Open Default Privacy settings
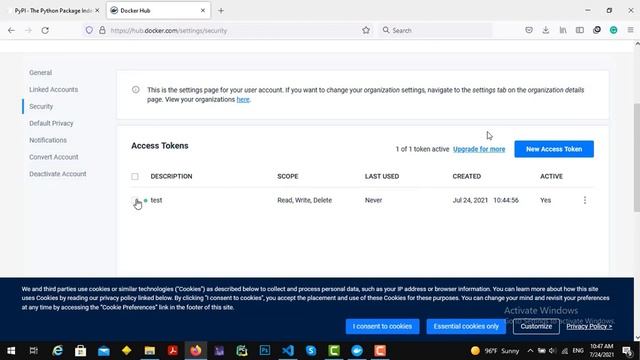 click(51, 123)
